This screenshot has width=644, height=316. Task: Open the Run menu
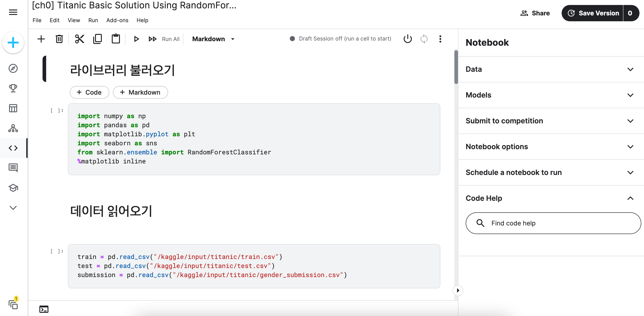(93, 20)
